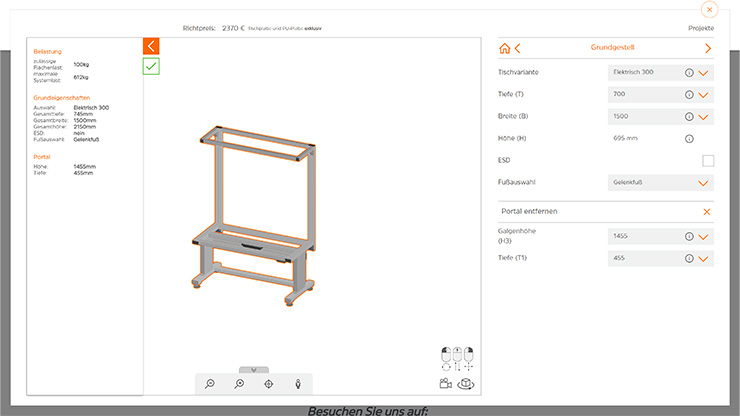Viewport: 740px width, 416px height.
Task: Open the Galgenhöhe (H3) dropdown
Action: [705, 237]
